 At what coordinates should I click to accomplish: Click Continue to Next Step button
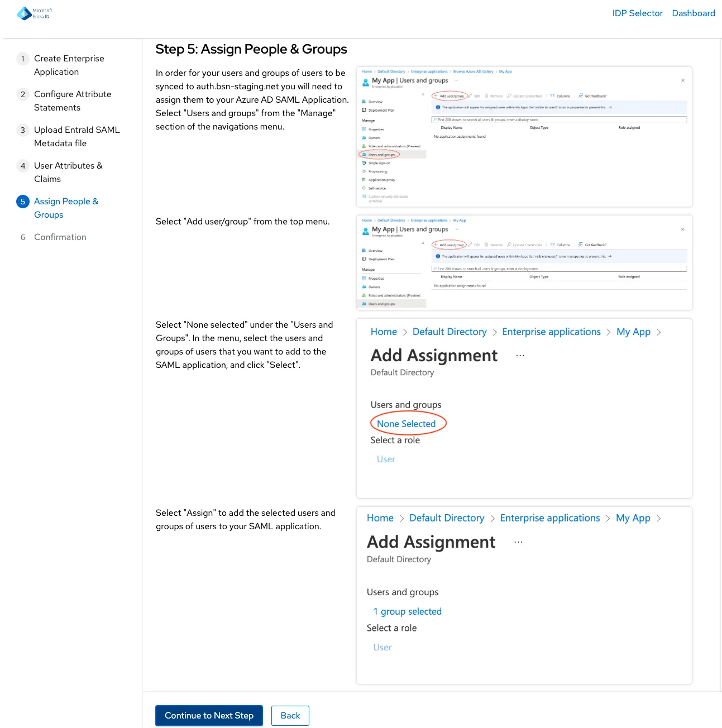(x=209, y=716)
